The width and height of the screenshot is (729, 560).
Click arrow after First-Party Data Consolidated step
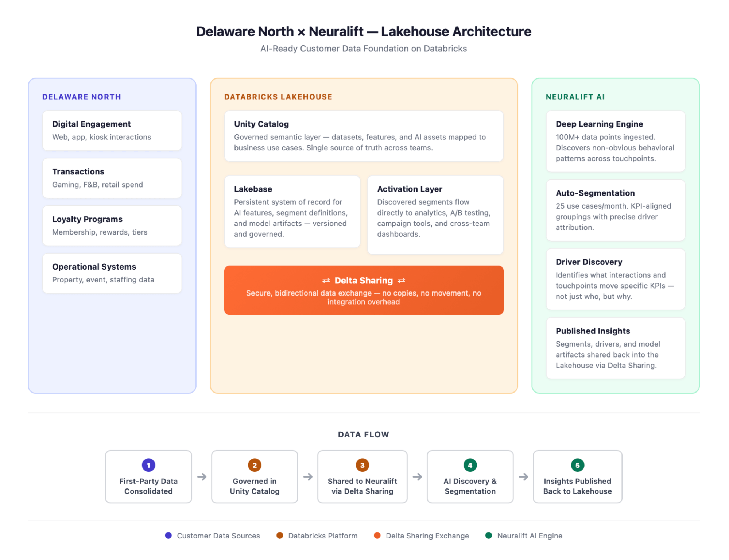pyautogui.click(x=202, y=477)
